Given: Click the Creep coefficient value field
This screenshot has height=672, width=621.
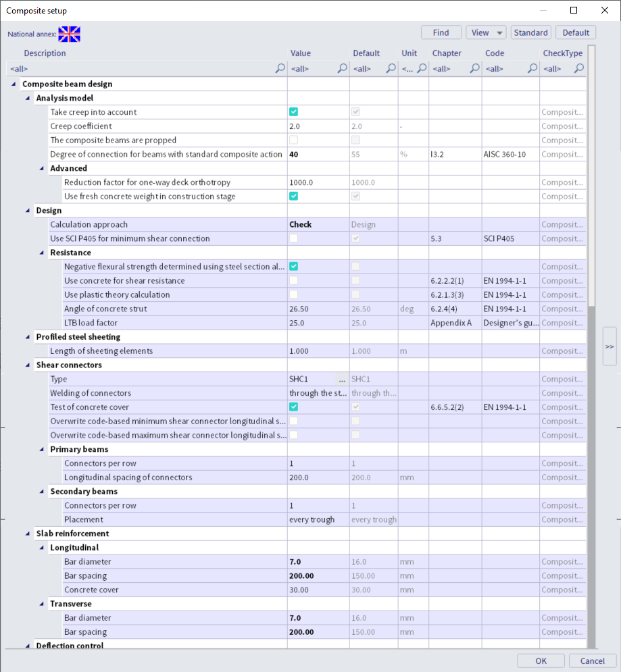Looking at the screenshot, I should [318, 126].
